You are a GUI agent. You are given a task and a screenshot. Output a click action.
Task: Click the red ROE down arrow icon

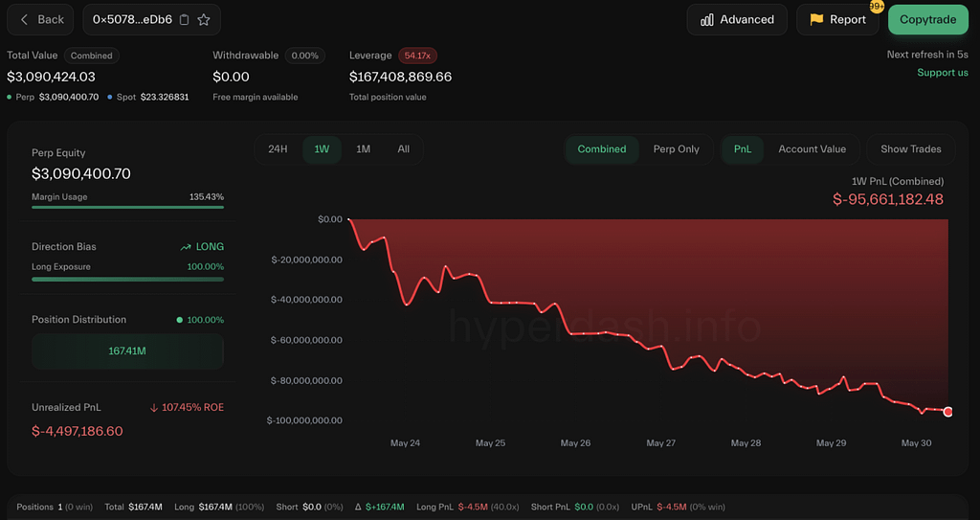pyautogui.click(x=154, y=408)
